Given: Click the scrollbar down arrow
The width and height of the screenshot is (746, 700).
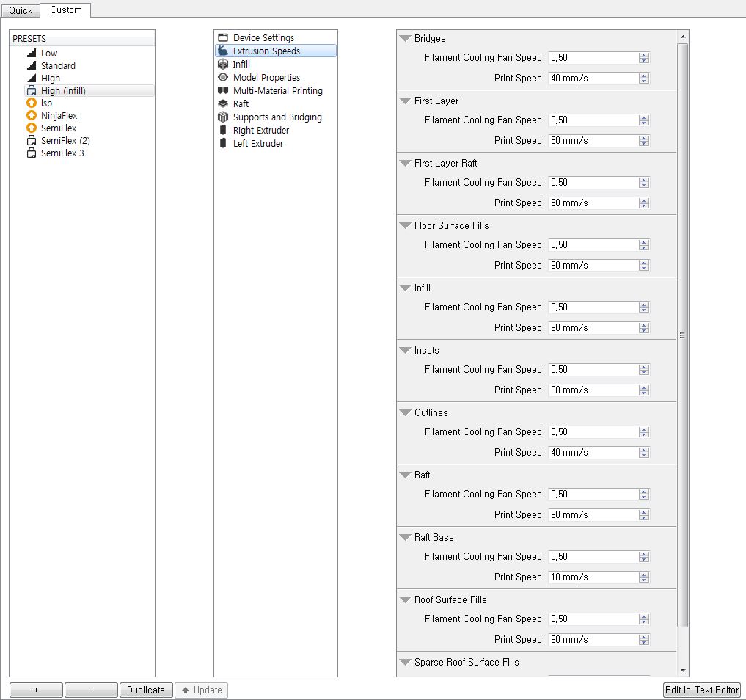Looking at the screenshot, I should pyautogui.click(x=683, y=670).
